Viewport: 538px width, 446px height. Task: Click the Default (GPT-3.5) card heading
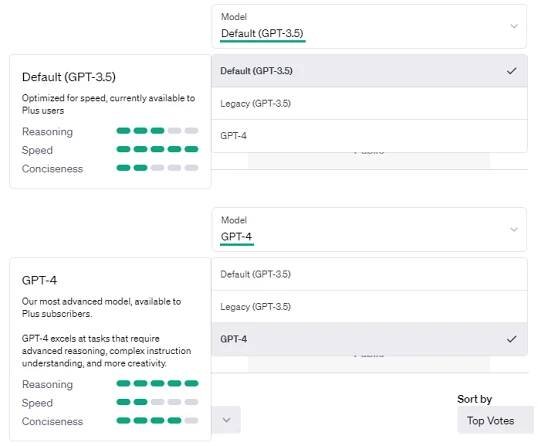(69, 77)
